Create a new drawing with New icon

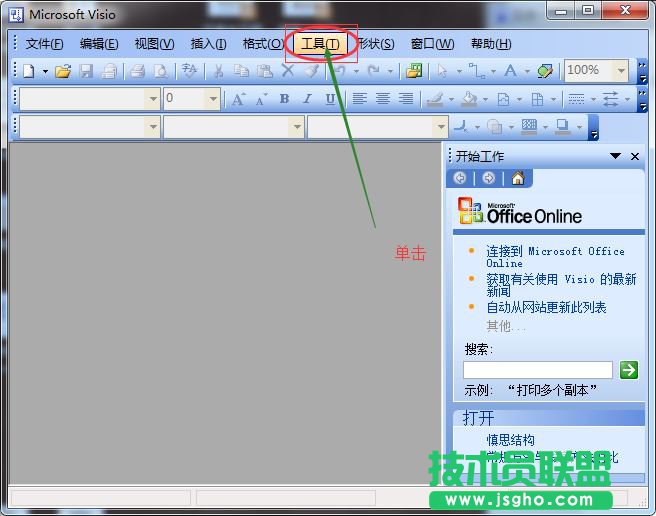click(x=28, y=71)
